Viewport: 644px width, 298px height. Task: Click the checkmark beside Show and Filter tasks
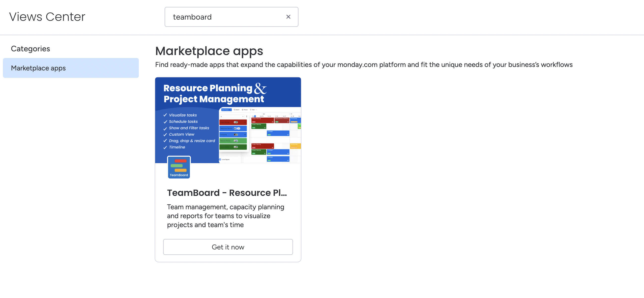165,128
